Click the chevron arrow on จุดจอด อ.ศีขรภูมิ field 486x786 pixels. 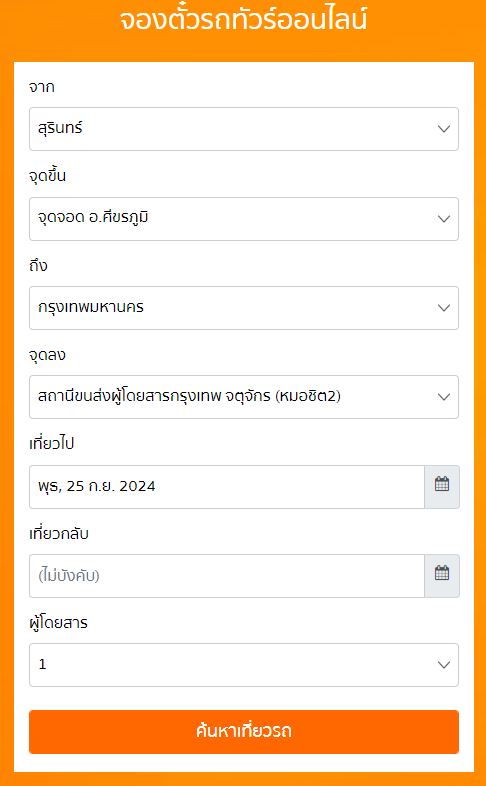pyautogui.click(x=444, y=219)
